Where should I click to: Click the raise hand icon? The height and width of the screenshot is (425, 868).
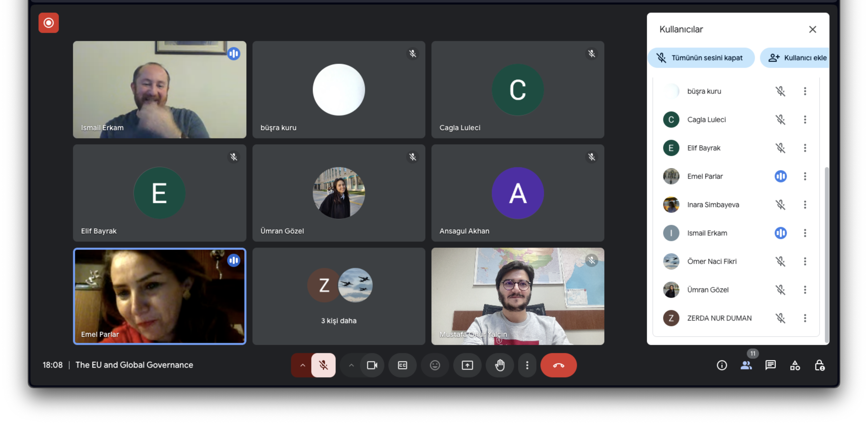pyautogui.click(x=500, y=365)
